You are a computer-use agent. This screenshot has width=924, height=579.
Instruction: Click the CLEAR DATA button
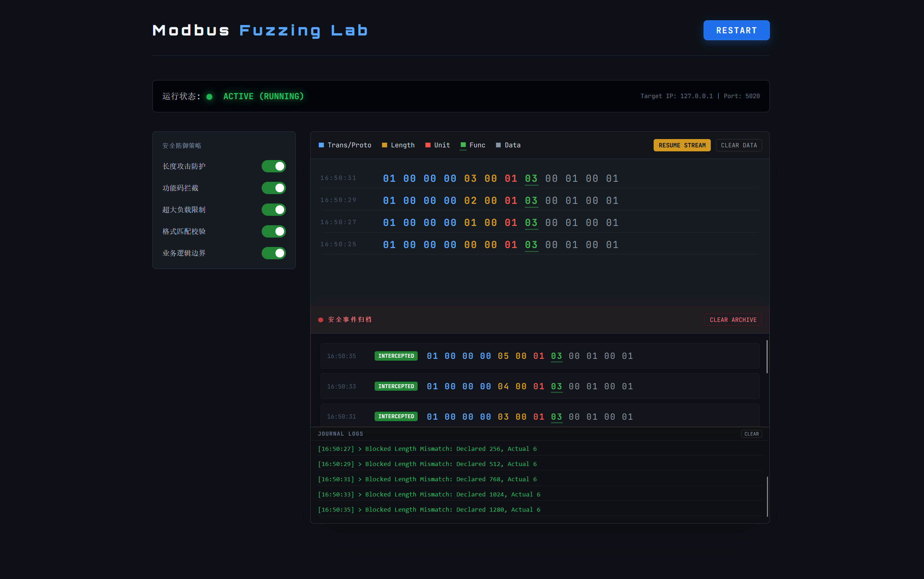click(738, 146)
